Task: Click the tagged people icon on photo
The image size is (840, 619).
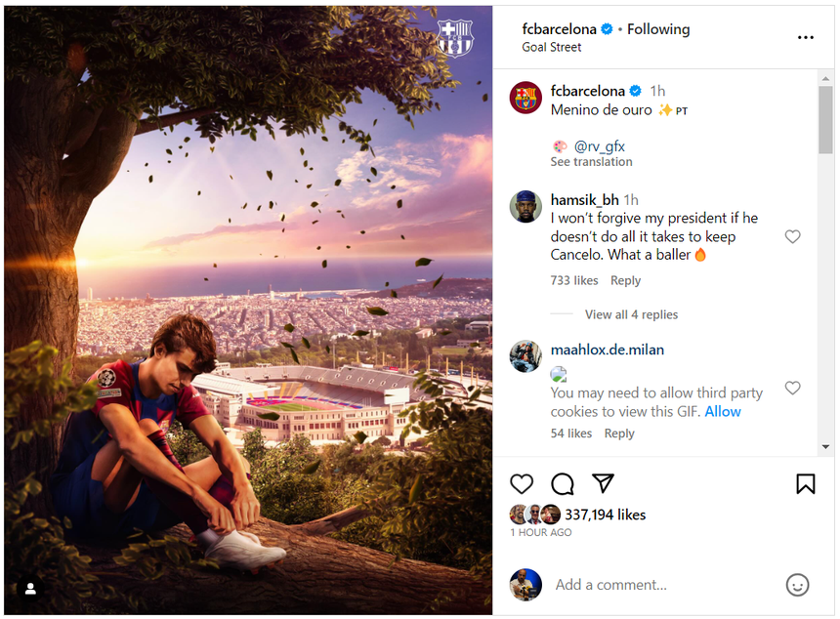Action: tap(31, 588)
